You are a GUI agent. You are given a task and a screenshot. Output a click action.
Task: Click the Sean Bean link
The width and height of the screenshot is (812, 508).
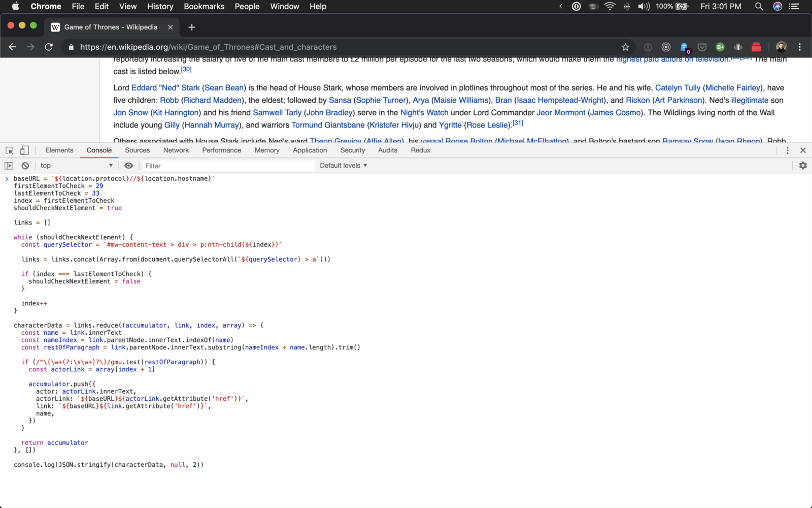click(x=224, y=88)
